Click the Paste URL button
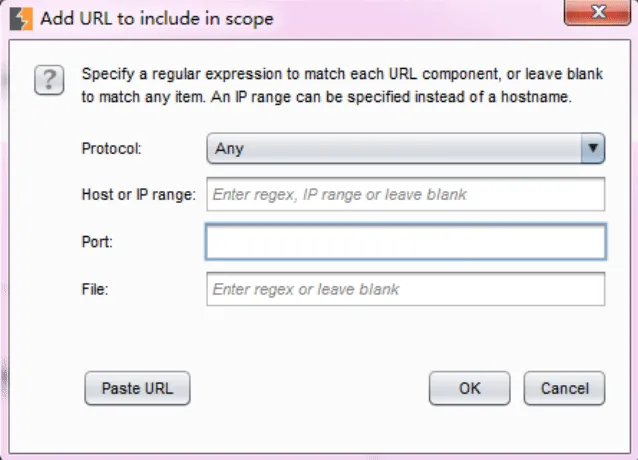638x460 pixels. [x=138, y=388]
